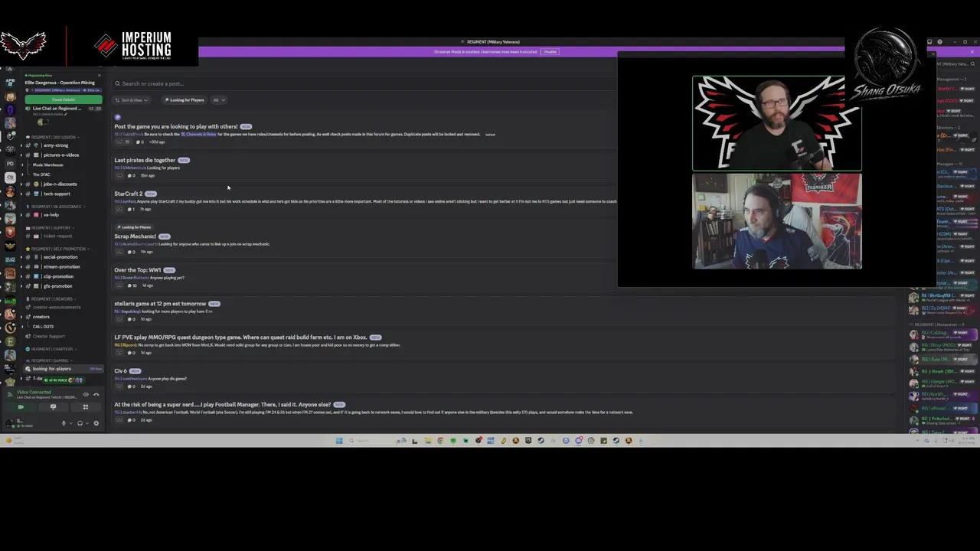This screenshot has height=551, width=980.
Task: Open the va-help channel
Action: 51,215
